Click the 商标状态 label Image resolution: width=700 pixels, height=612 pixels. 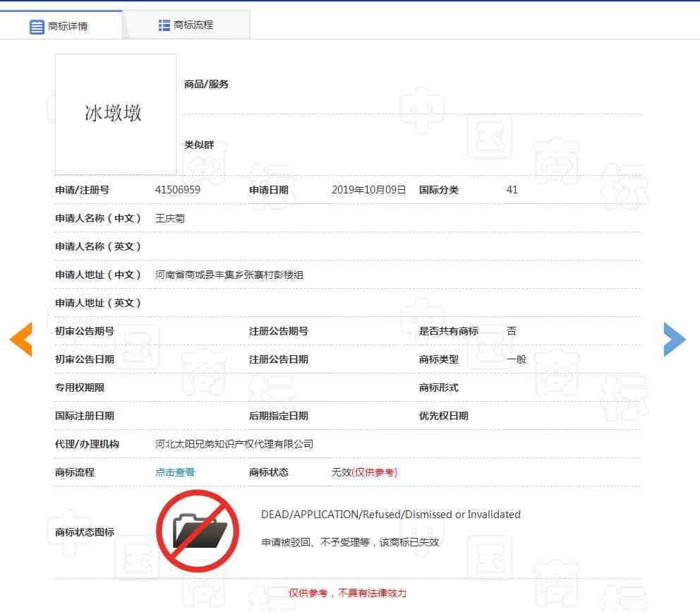(269, 472)
